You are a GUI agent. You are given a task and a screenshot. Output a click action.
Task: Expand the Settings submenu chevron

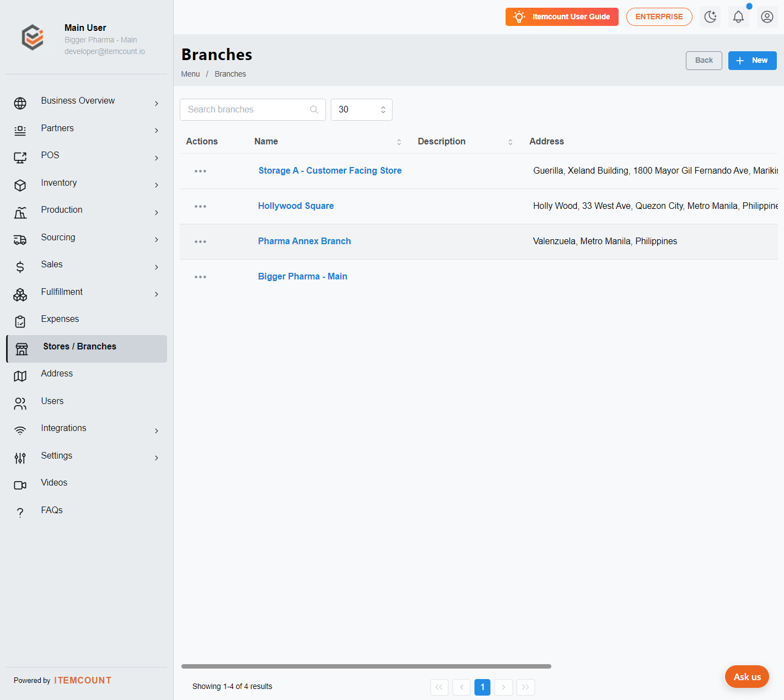click(157, 458)
